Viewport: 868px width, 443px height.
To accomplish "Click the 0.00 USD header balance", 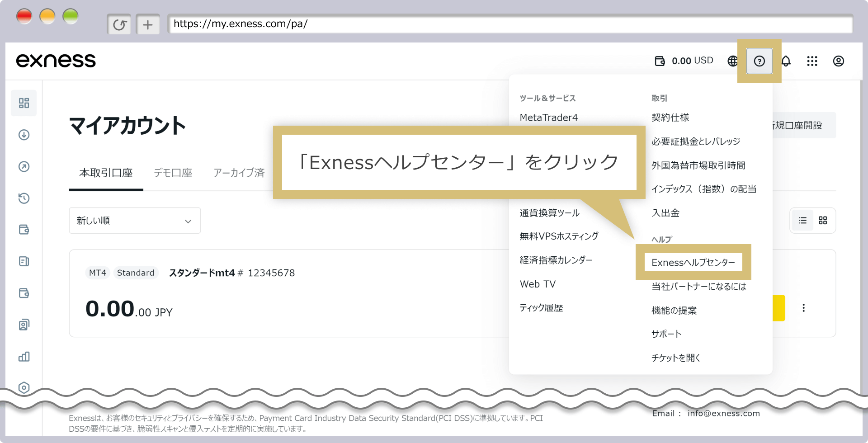I will 692,61.
